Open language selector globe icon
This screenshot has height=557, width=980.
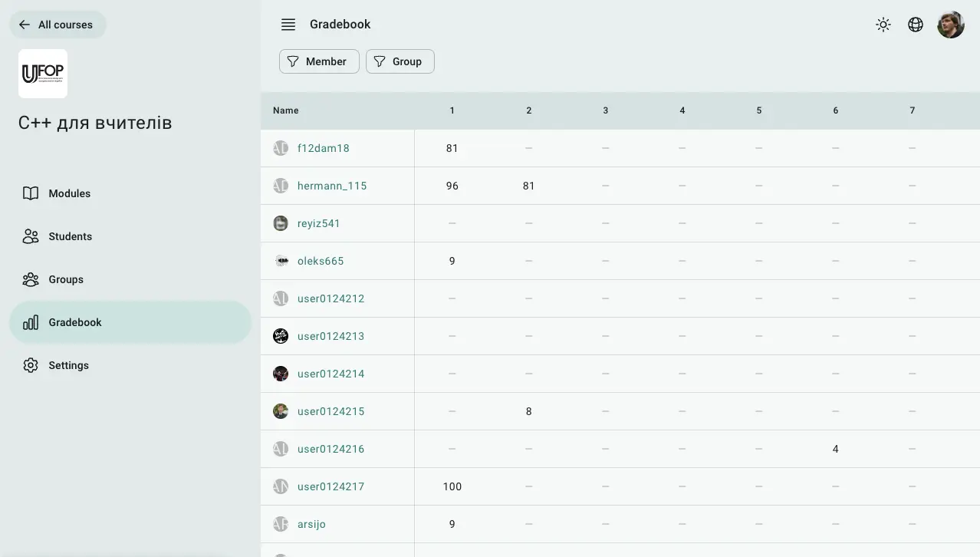click(x=916, y=25)
